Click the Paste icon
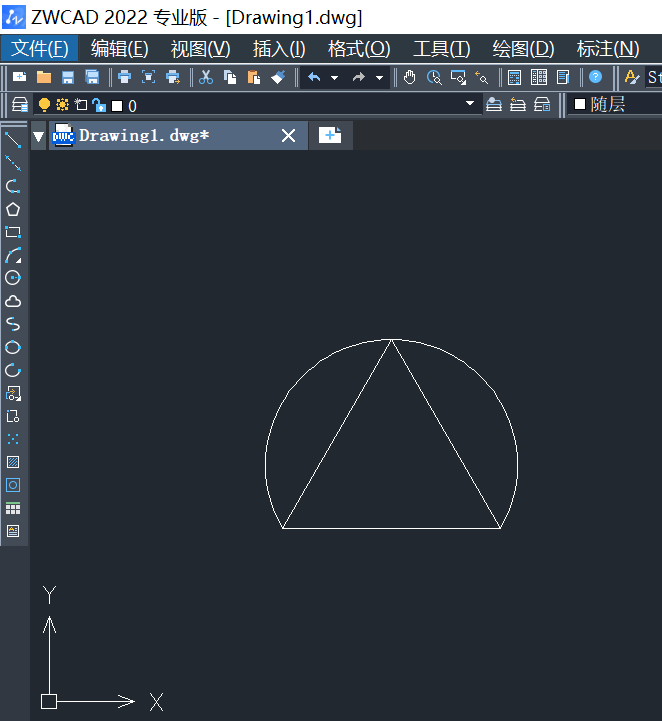The width and height of the screenshot is (662, 721). coord(254,77)
